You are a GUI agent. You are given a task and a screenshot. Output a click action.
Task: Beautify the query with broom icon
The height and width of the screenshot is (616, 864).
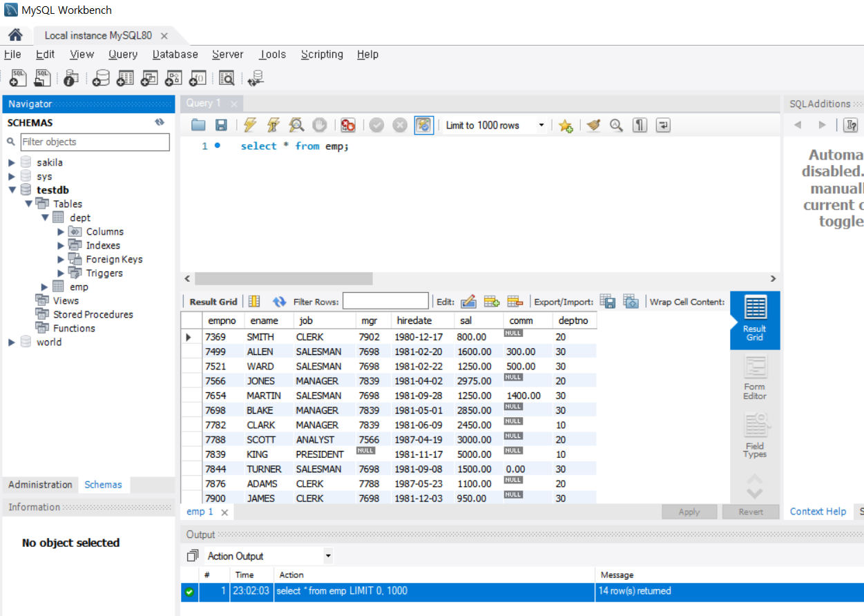[593, 125]
